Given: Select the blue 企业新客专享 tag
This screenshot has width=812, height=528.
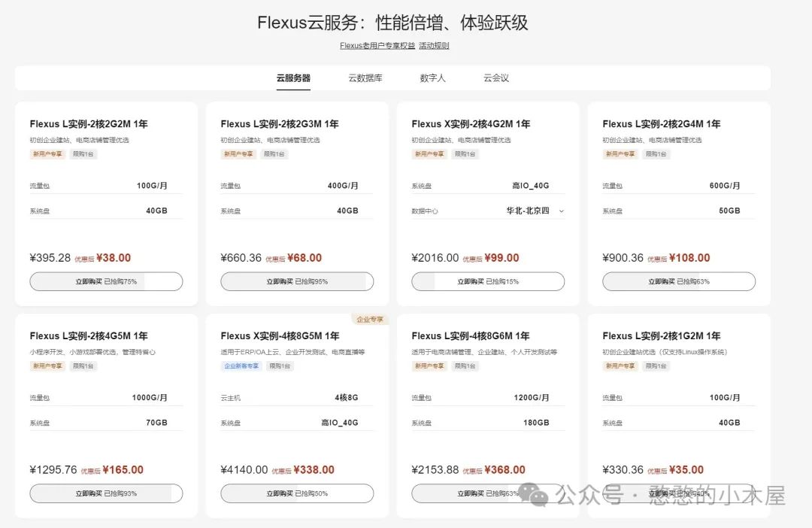Looking at the screenshot, I should click(x=241, y=366).
